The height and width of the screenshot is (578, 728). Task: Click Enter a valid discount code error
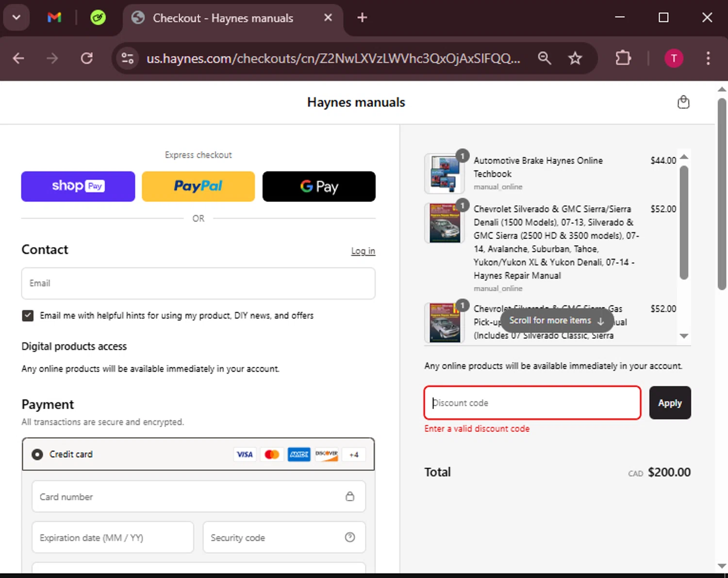pos(477,429)
